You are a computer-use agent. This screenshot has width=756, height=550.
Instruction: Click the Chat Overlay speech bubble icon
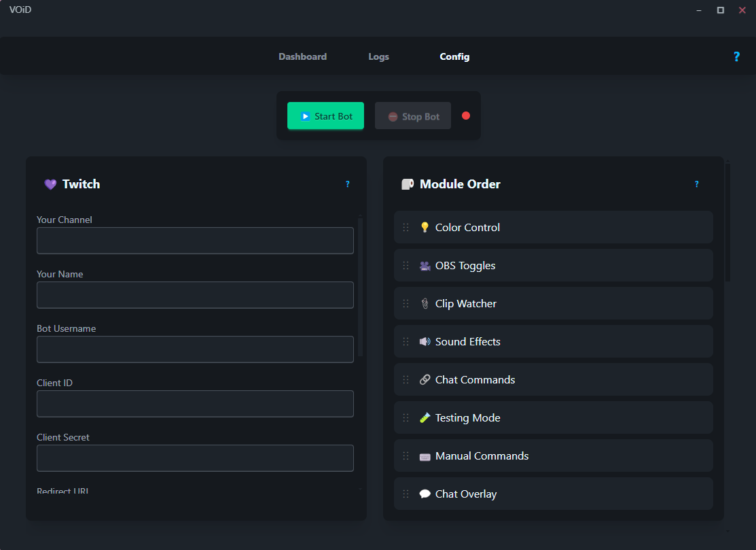click(x=425, y=494)
